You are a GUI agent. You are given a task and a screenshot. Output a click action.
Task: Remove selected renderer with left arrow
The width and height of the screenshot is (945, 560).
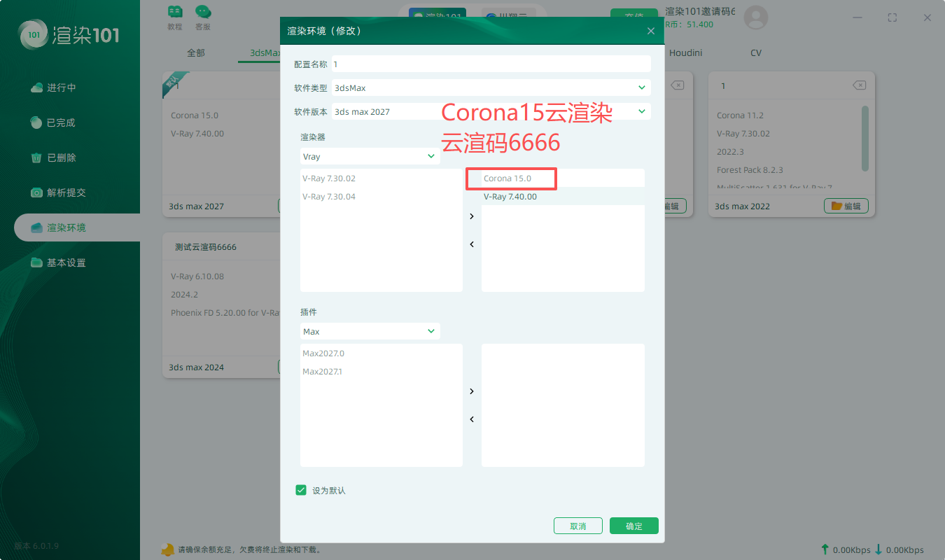click(472, 244)
